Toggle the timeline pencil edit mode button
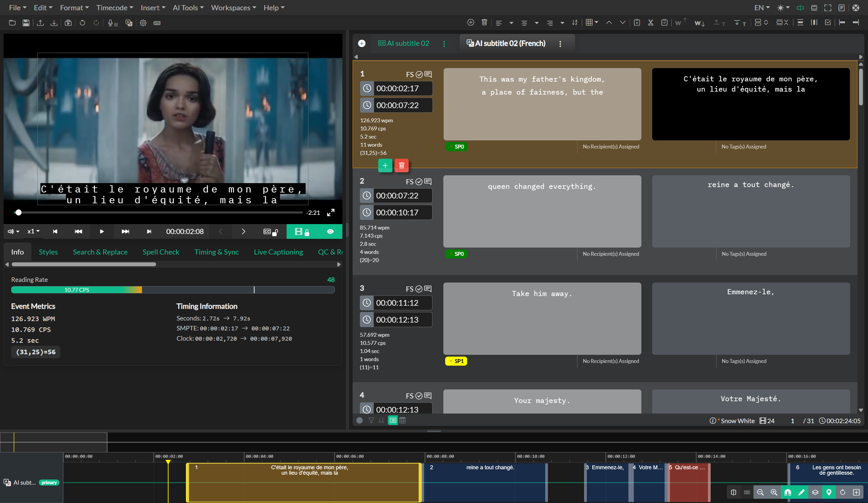Image resolution: width=868 pixels, height=503 pixels. pyautogui.click(x=801, y=492)
